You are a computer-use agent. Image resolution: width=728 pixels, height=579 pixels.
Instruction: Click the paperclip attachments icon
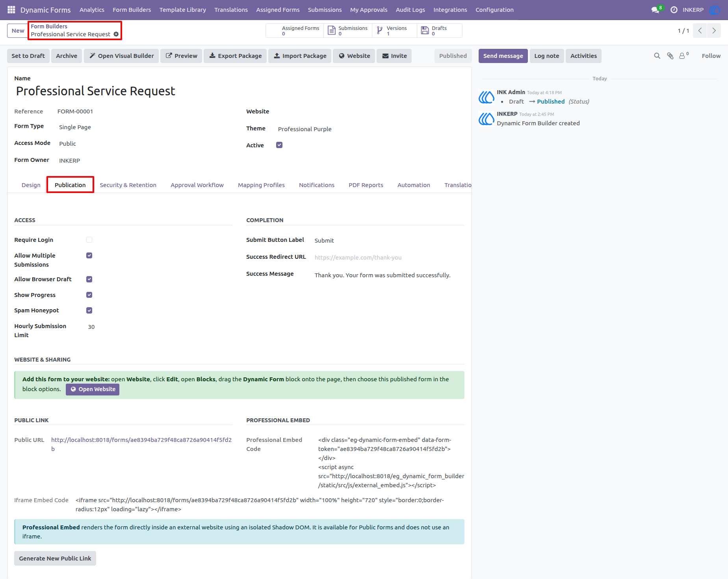(670, 56)
